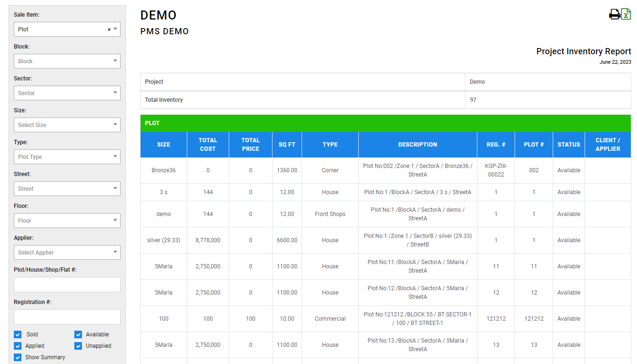
Task: Toggle the Available checkbox
Action: point(78,334)
